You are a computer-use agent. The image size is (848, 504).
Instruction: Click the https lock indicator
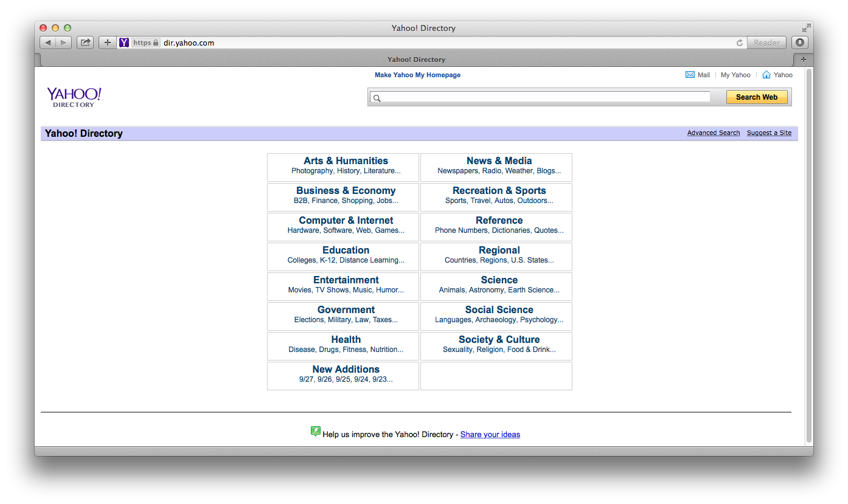[146, 43]
